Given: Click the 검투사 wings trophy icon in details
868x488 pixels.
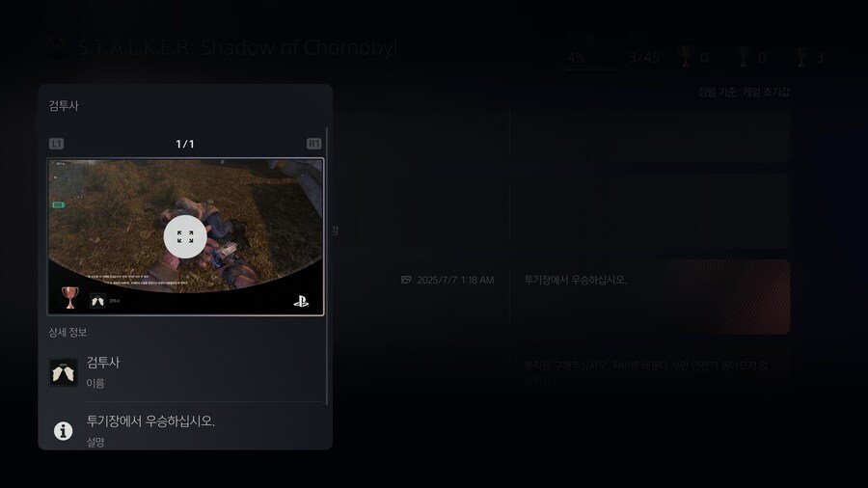Looking at the screenshot, I should (63, 372).
